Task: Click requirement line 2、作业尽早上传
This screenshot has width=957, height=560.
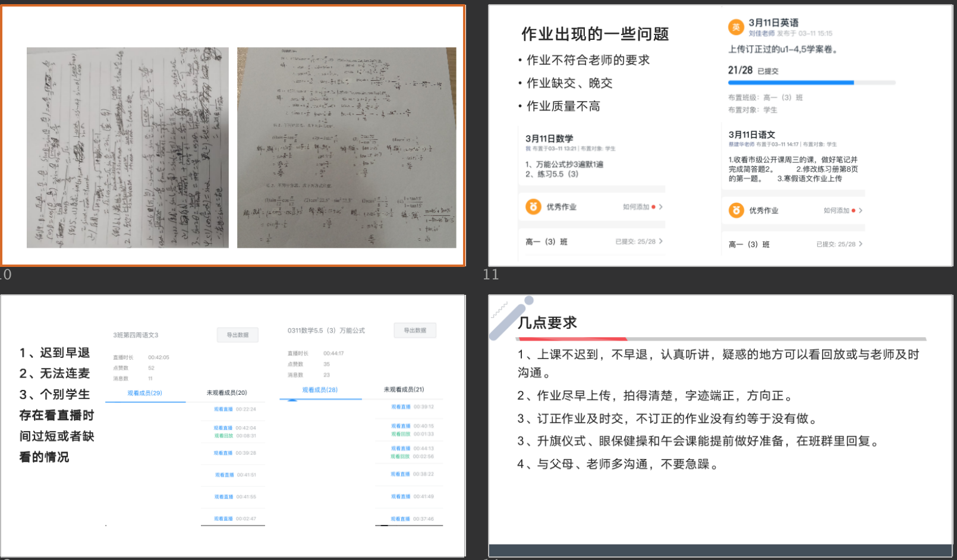Action: [654, 396]
